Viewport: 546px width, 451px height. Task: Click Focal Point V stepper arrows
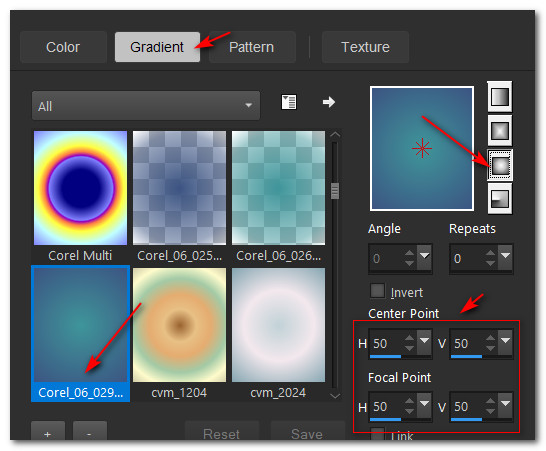tap(490, 406)
